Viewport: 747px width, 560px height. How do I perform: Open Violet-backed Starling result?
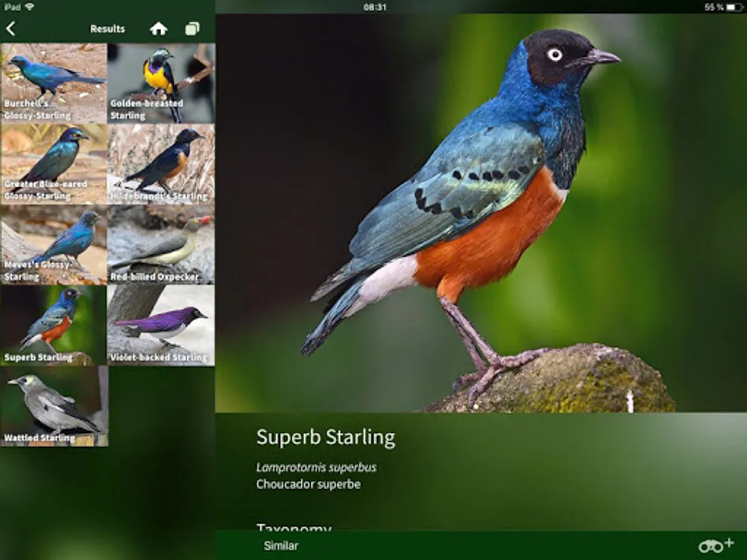point(161,325)
